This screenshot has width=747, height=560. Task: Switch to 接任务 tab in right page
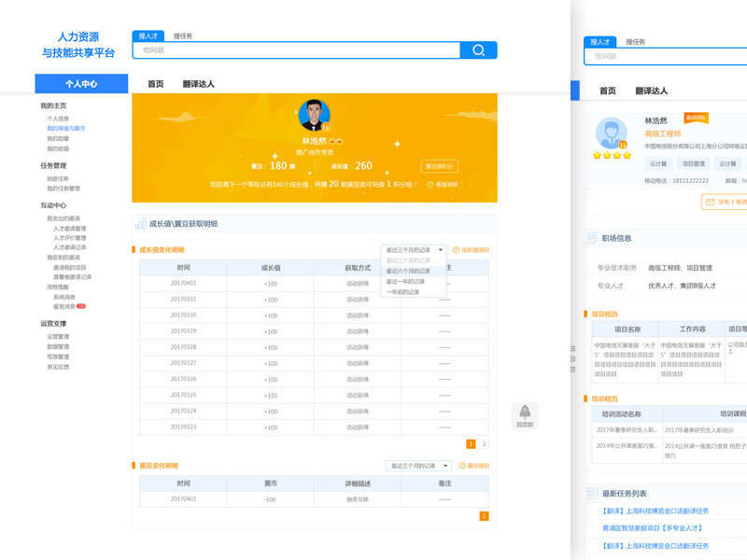pyautogui.click(x=635, y=42)
